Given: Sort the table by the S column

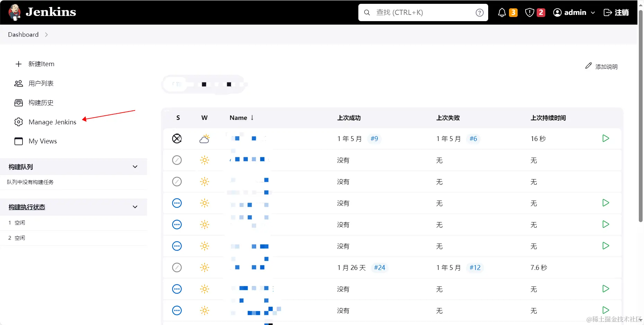Looking at the screenshot, I should [178, 118].
